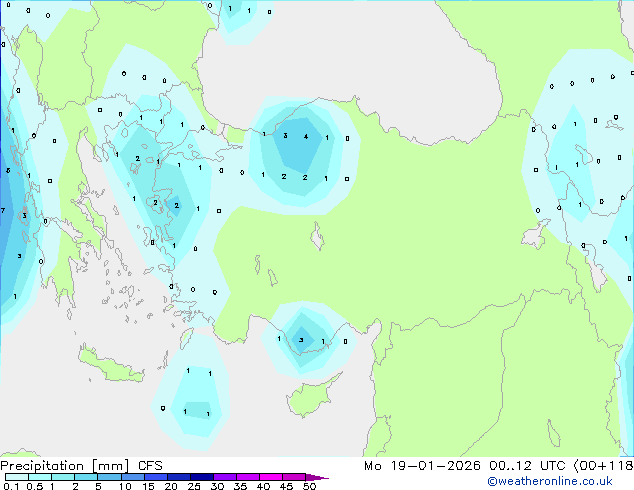
Task: Click the date text Mo 19-01-2026
Action: click(422, 466)
